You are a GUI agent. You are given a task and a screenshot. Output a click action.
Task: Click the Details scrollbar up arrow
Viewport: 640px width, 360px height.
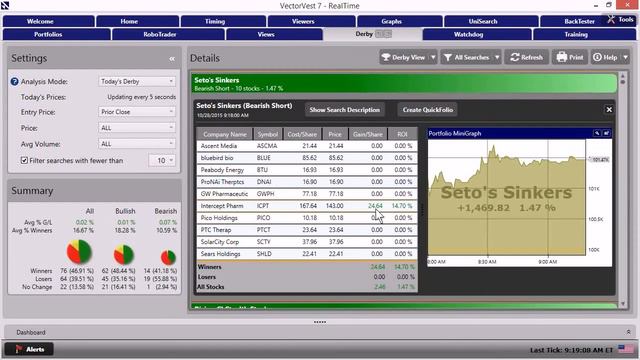point(623,76)
